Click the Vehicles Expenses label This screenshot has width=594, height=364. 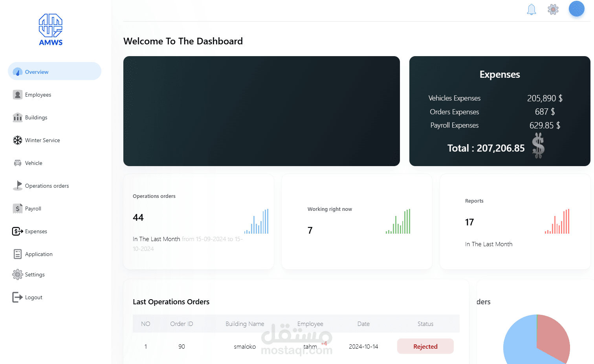(x=455, y=98)
